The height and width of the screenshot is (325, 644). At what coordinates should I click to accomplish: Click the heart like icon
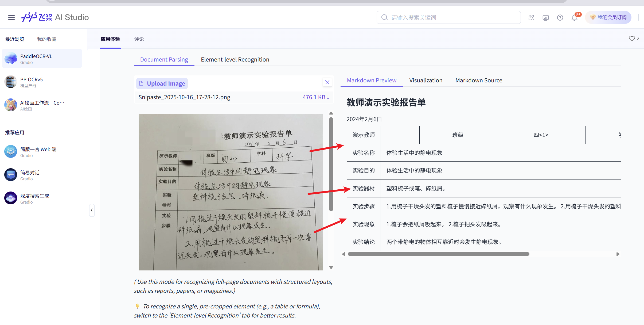pyautogui.click(x=631, y=39)
